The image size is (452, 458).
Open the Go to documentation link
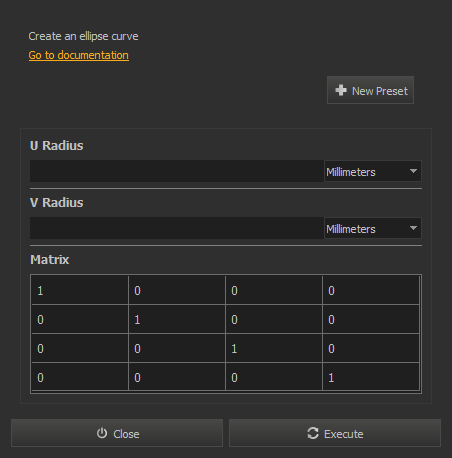coord(79,55)
